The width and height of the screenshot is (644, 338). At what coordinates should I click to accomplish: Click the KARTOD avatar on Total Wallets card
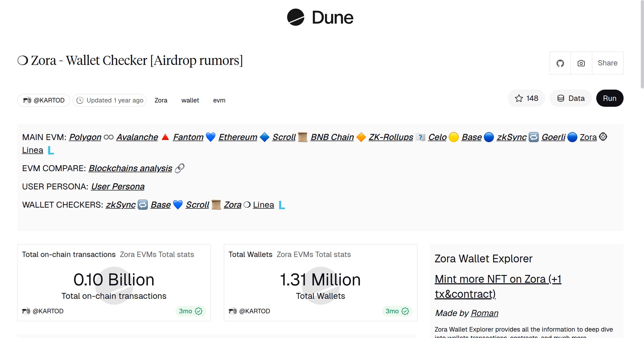(x=233, y=311)
